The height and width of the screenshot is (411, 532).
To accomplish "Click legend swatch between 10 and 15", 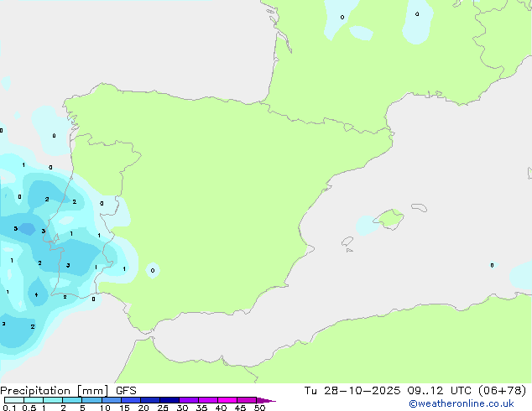I will tap(112, 400).
